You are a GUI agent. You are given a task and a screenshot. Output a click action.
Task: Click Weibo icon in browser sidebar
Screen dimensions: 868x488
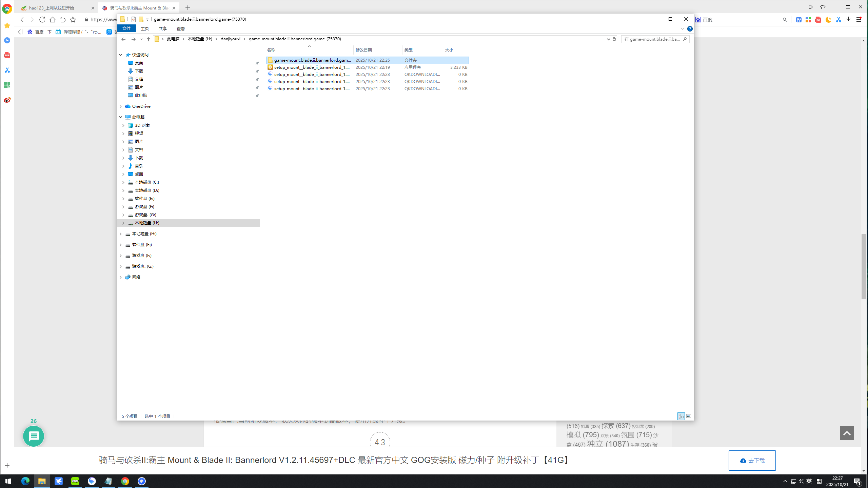(7, 100)
